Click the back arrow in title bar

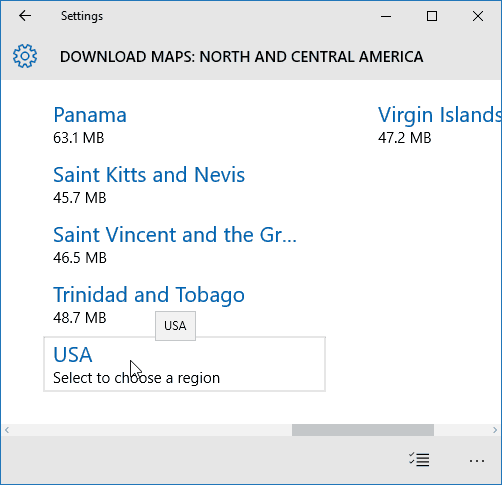tap(25, 16)
